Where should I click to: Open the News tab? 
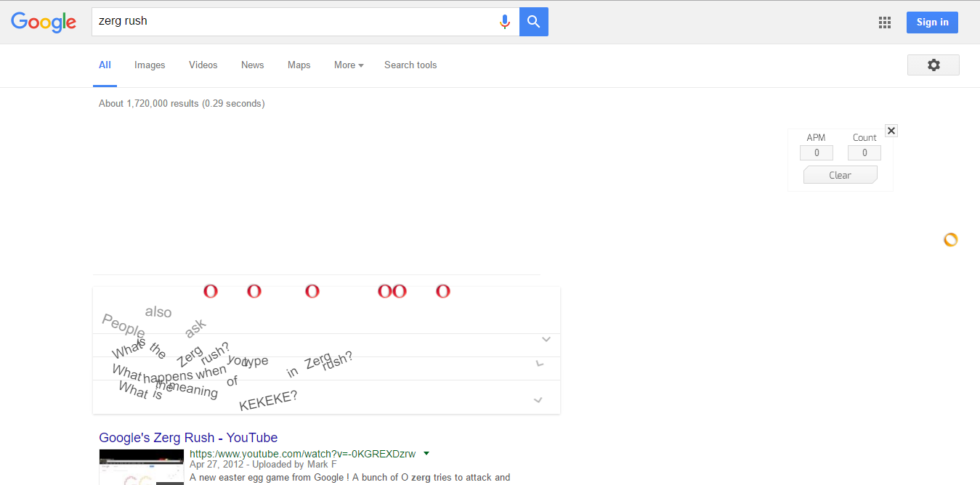click(x=253, y=65)
